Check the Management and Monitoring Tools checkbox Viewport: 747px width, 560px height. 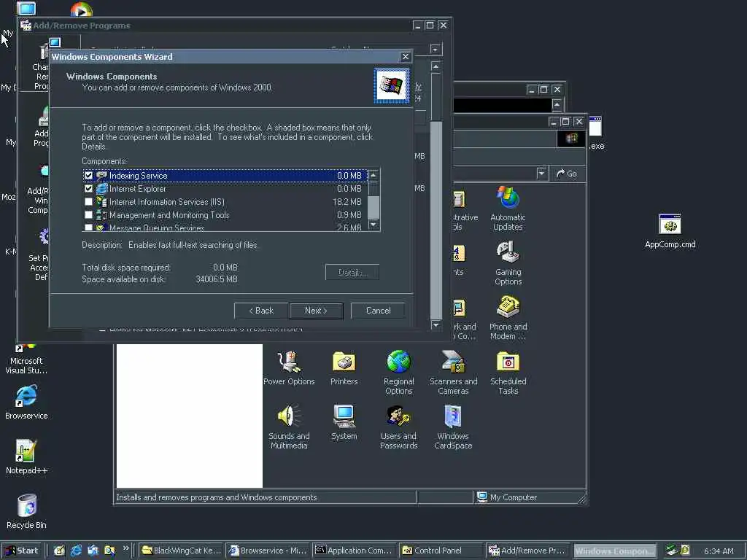88,215
